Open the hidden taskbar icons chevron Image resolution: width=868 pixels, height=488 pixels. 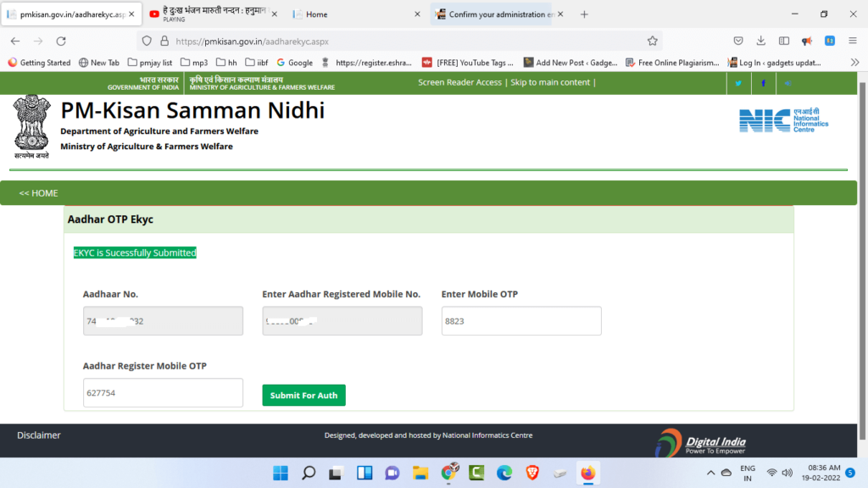point(711,473)
